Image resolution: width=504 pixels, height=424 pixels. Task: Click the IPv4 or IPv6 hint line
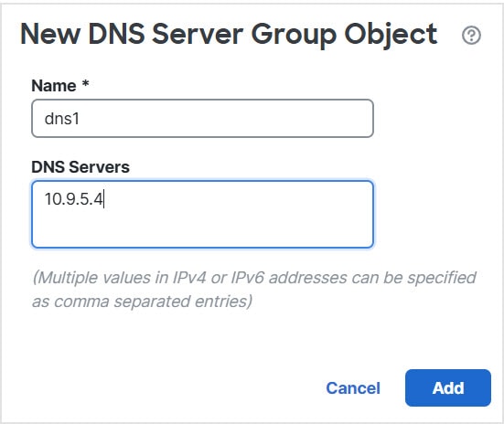[254, 278]
